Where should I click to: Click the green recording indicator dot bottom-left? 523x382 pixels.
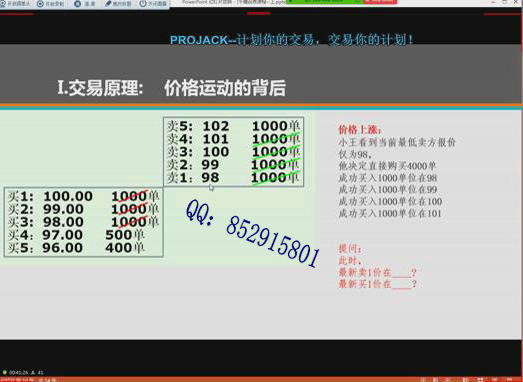[x=5, y=372]
